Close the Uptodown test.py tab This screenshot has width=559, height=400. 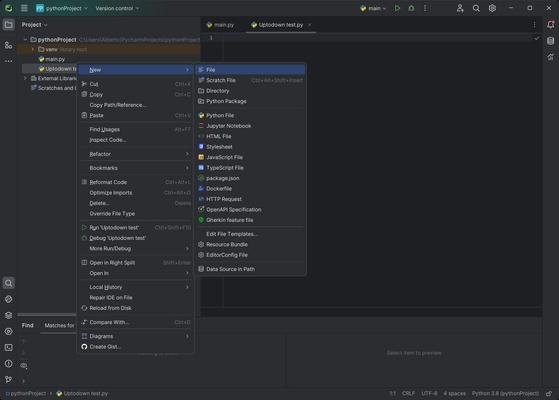(x=309, y=25)
